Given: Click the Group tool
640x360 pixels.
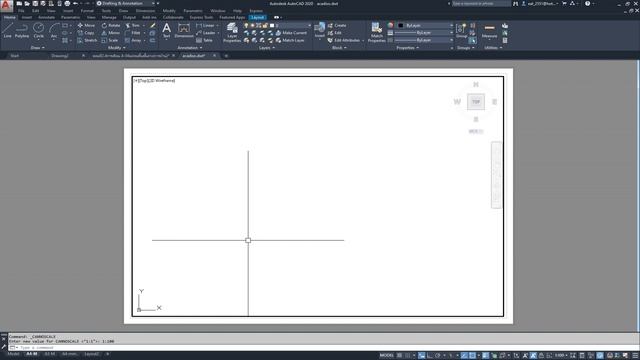Looking at the screenshot, I should tap(461, 31).
